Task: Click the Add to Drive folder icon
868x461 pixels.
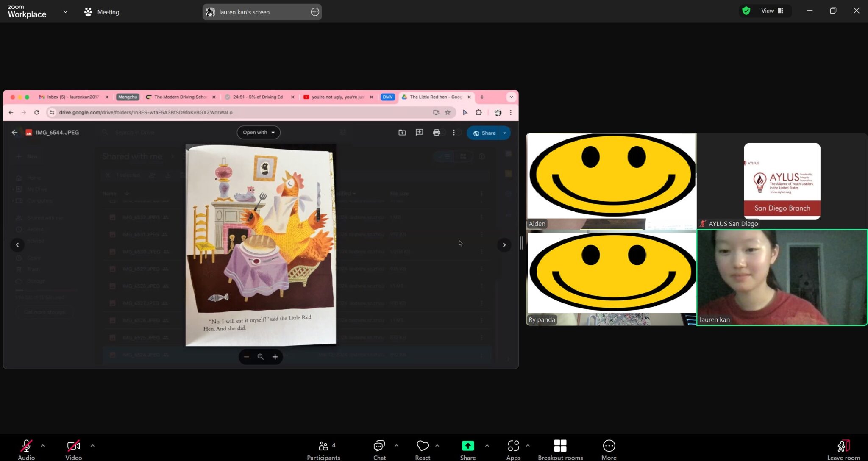Action: 402,133
